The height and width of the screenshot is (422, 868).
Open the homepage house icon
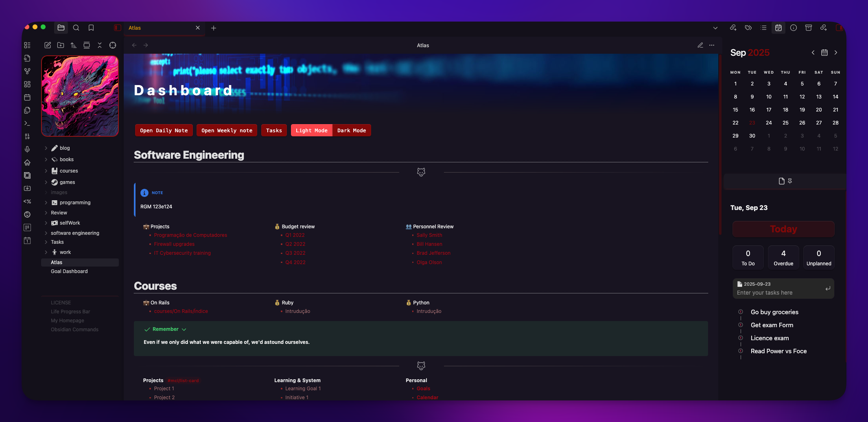click(x=27, y=162)
